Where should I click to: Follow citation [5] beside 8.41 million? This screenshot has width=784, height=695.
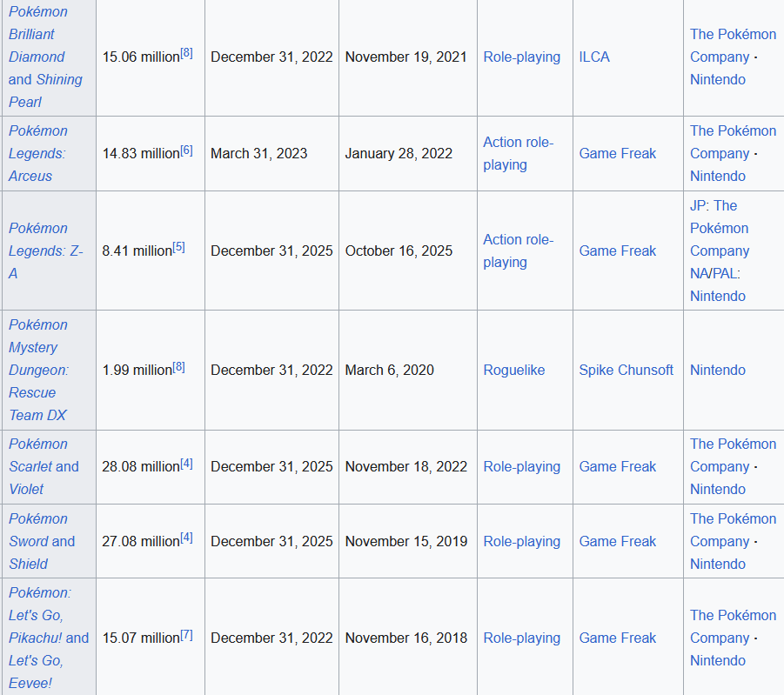(x=179, y=247)
